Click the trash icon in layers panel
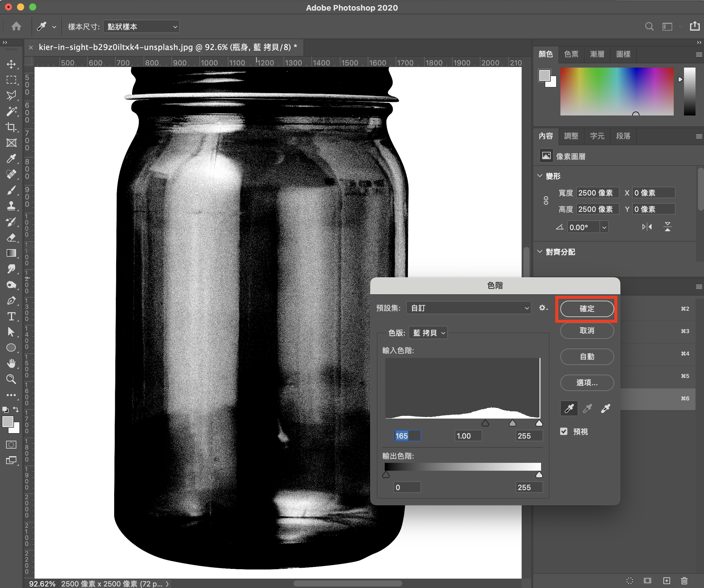704x588 pixels. [685, 580]
